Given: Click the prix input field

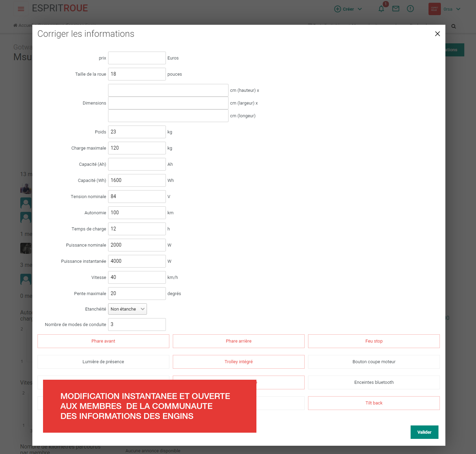Looking at the screenshot, I should (137, 58).
